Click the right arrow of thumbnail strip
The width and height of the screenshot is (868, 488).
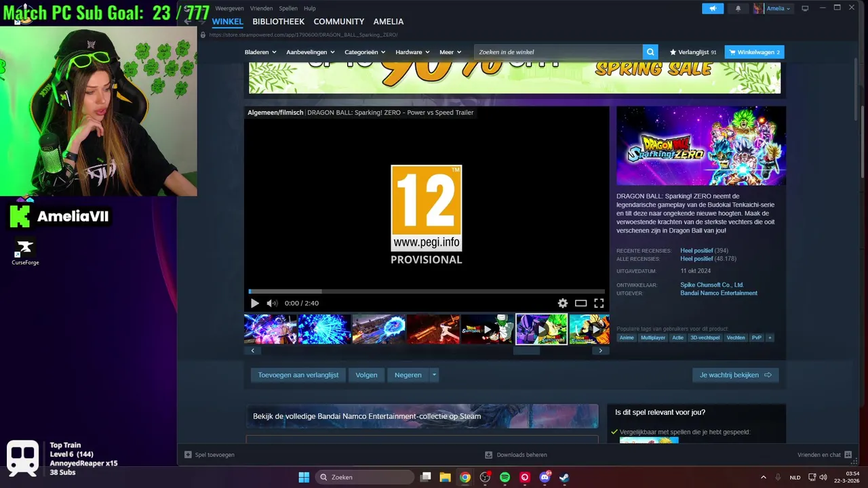pyautogui.click(x=600, y=350)
